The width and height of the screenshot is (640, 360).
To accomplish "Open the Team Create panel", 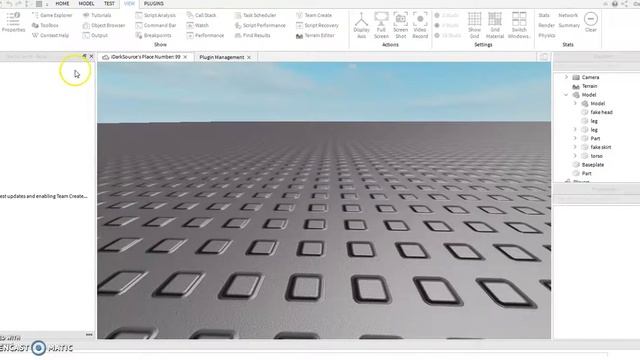I will click(x=314, y=15).
